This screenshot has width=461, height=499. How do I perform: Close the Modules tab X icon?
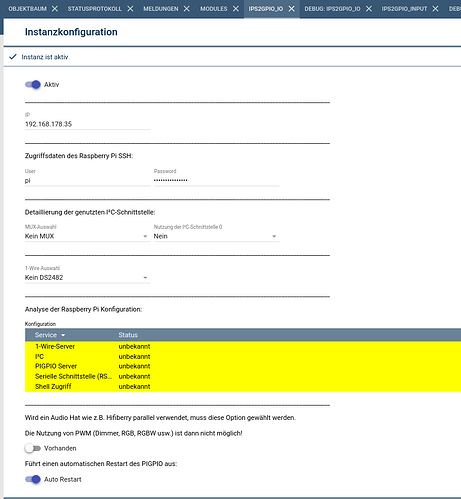(236, 9)
